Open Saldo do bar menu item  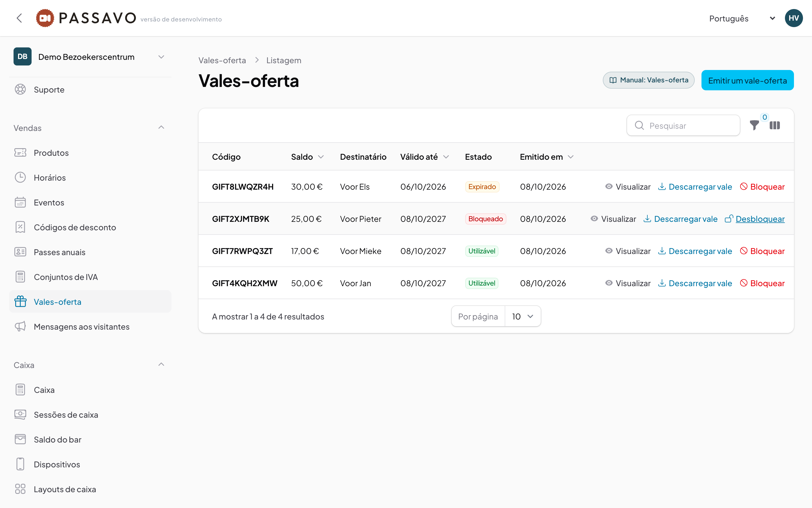coord(90,439)
